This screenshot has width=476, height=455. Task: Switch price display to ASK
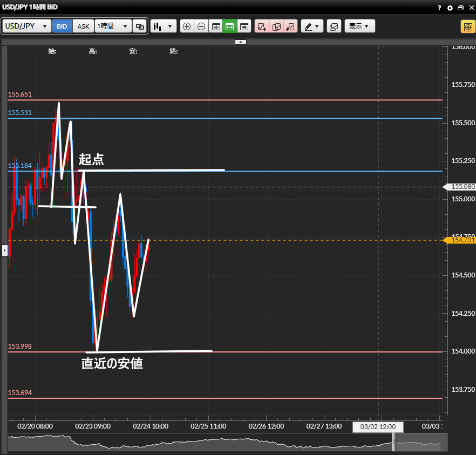tap(83, 26)
